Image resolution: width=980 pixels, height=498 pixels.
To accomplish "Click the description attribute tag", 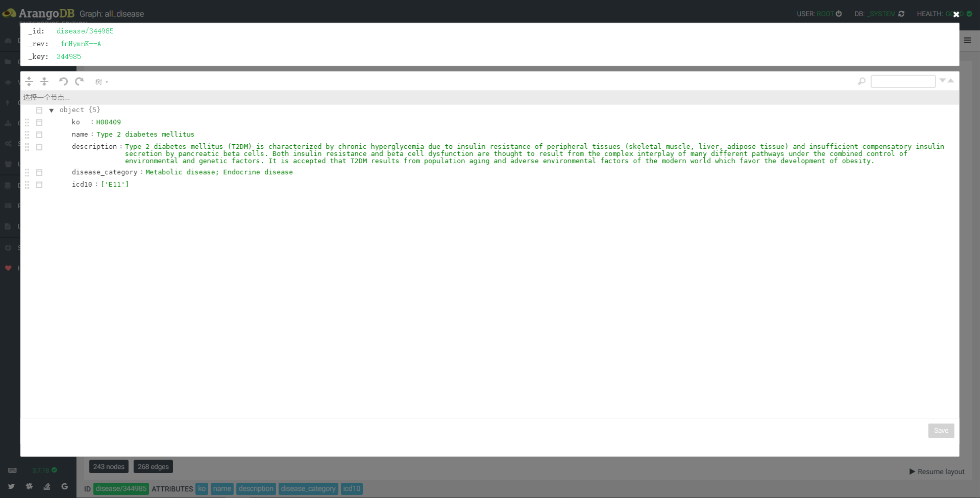I will [x=256, y=488].
